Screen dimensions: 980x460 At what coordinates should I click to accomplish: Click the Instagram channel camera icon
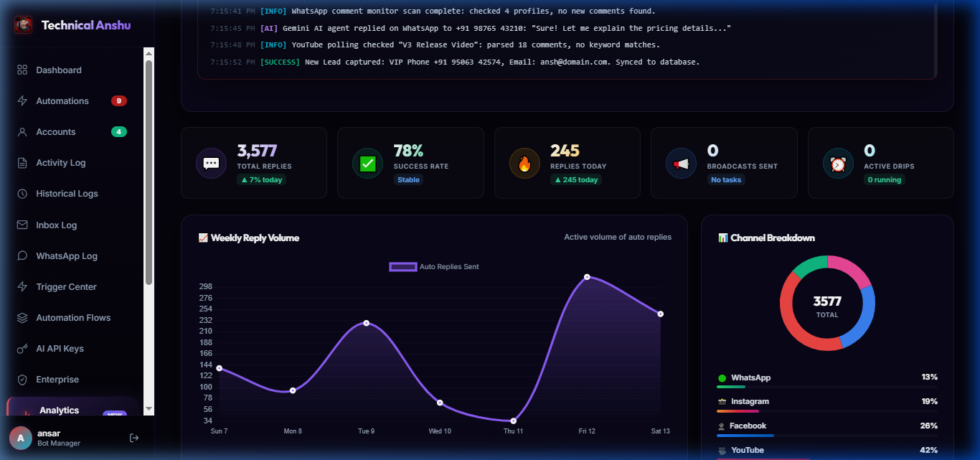click(722, 402)
